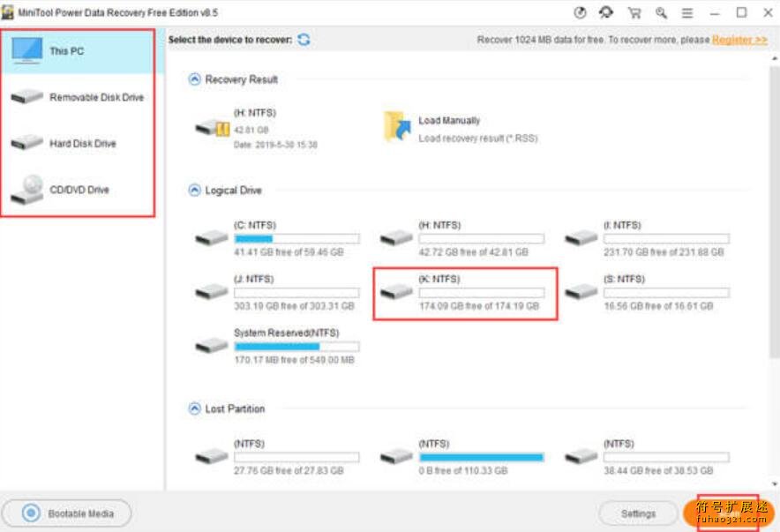This screenshot has width=780, height=532.
Task: Click Load Manually folder icon
Action: [397, 126]
